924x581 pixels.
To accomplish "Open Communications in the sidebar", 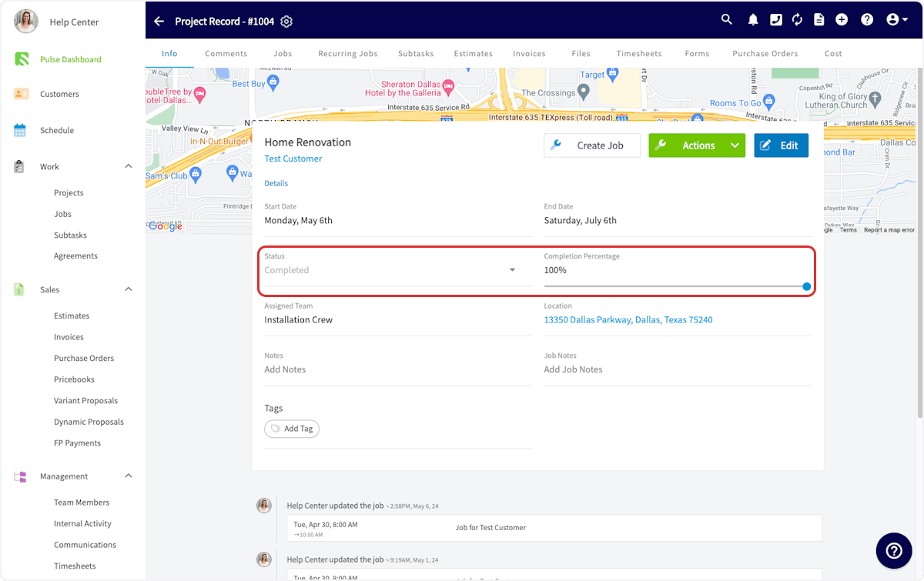I will (85, 544).
